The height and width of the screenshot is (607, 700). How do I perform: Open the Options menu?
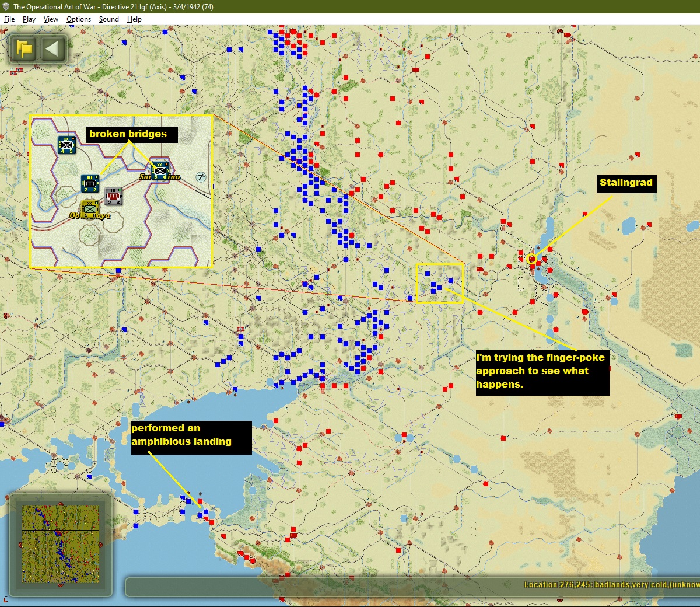(79, 19)
